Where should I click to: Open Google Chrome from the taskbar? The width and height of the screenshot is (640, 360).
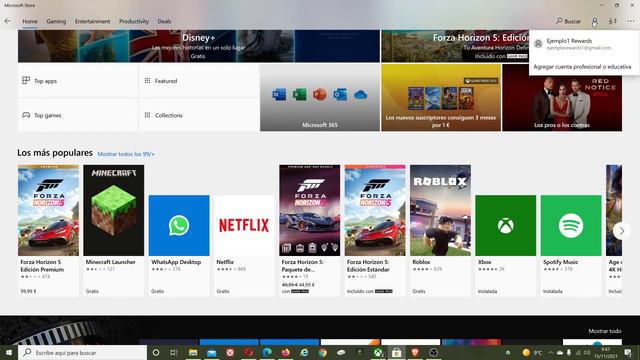[323, 353]
